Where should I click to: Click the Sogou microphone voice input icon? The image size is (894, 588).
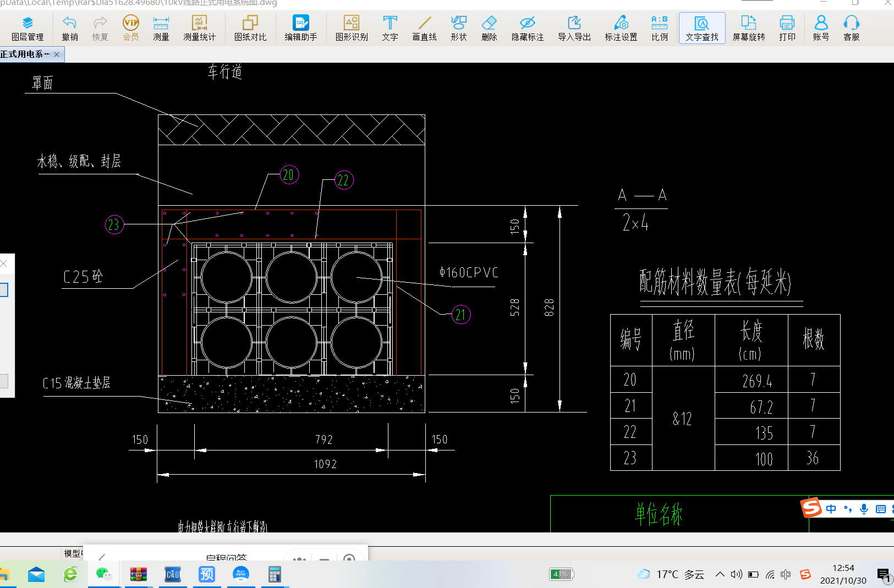point(864,509)
